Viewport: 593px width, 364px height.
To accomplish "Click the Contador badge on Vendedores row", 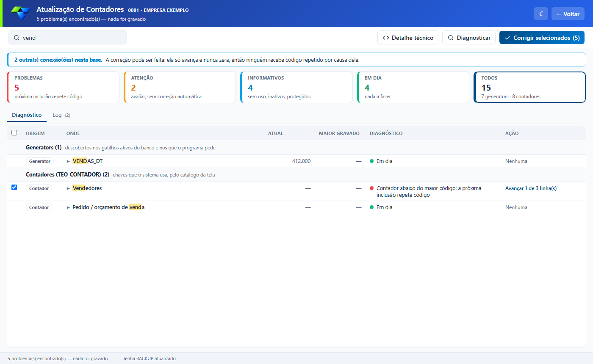I will (39, 188).
